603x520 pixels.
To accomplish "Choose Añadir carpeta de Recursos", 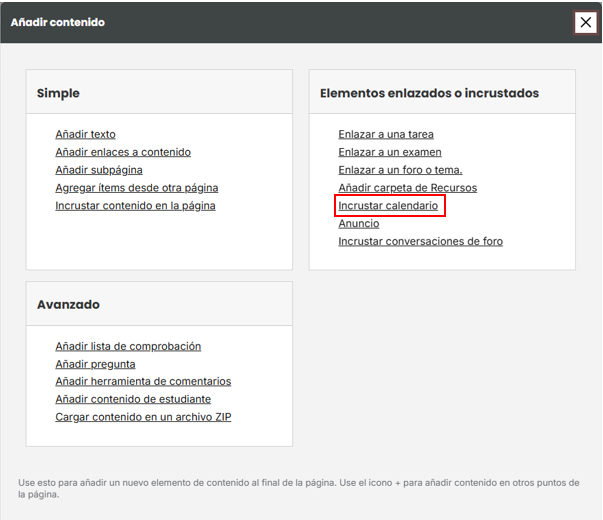I will click(408, 188).
